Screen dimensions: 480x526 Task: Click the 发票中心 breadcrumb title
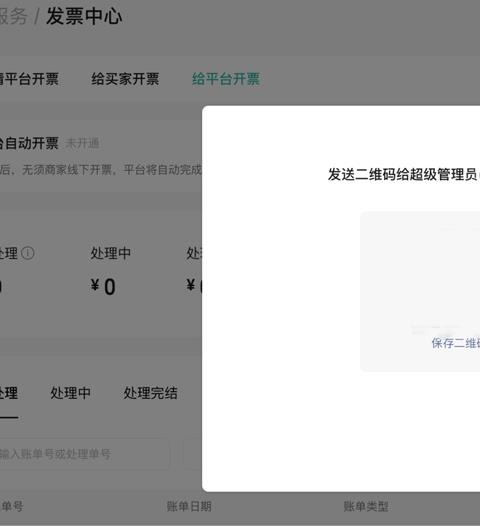click(x=84, y=16)
